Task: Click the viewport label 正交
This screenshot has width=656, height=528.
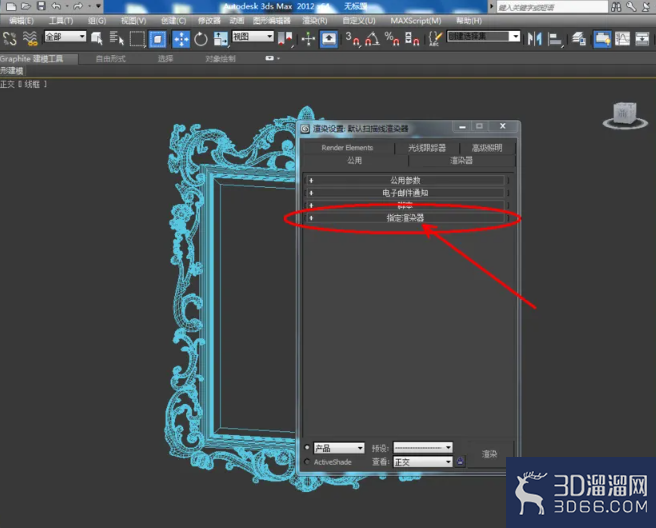Action: click(x=7, y=85)
